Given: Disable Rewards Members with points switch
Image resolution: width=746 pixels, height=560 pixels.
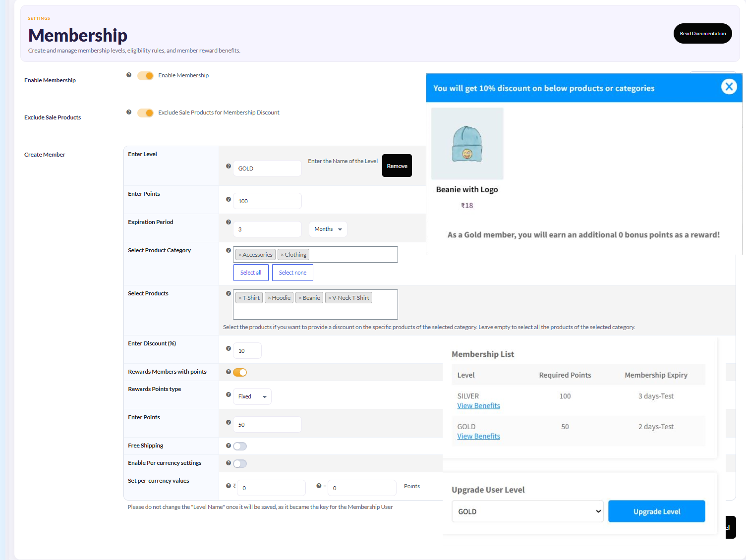Looking at the screenshot, I should pyautogui.click(x=240, y=372).
